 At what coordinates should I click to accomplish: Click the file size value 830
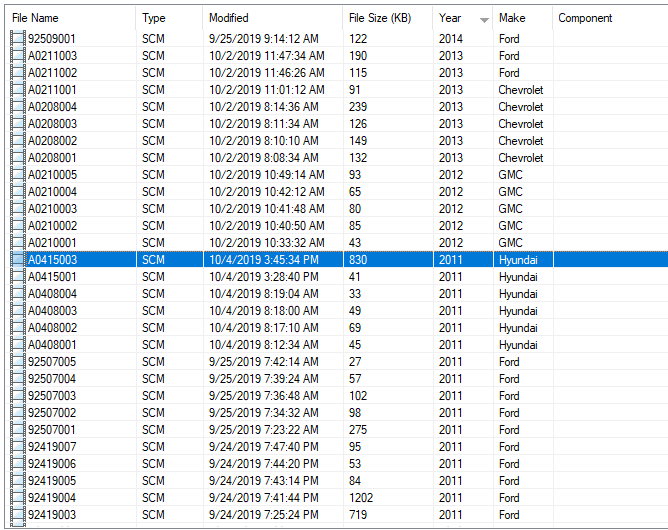[x=358, y=260]
